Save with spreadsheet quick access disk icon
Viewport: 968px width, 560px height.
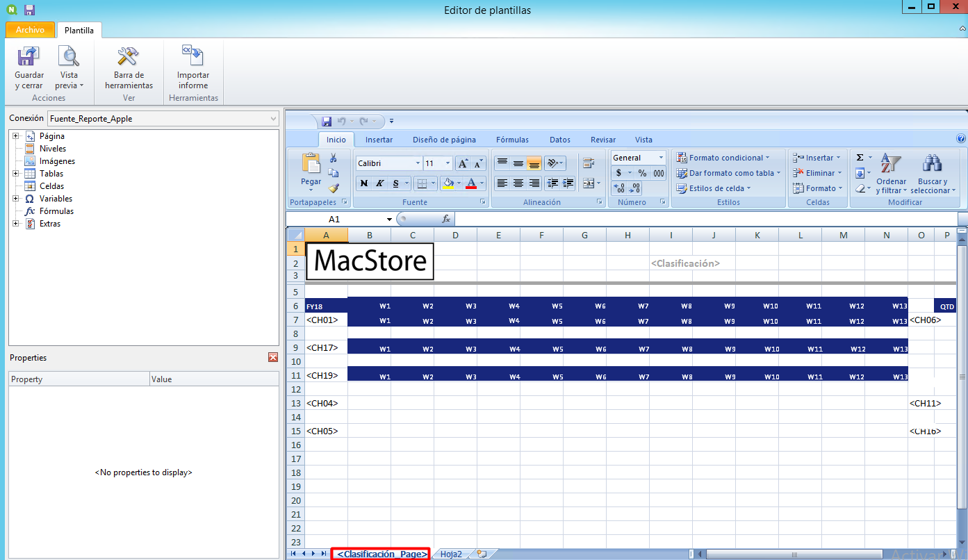327,122
